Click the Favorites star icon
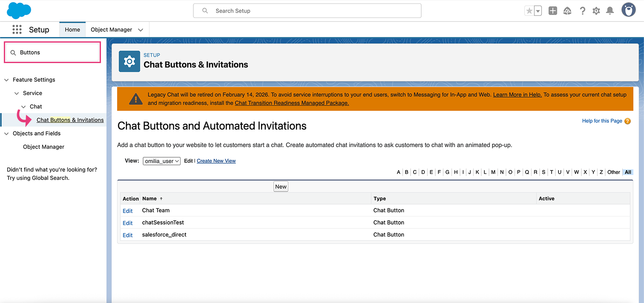 pos(529,11)
